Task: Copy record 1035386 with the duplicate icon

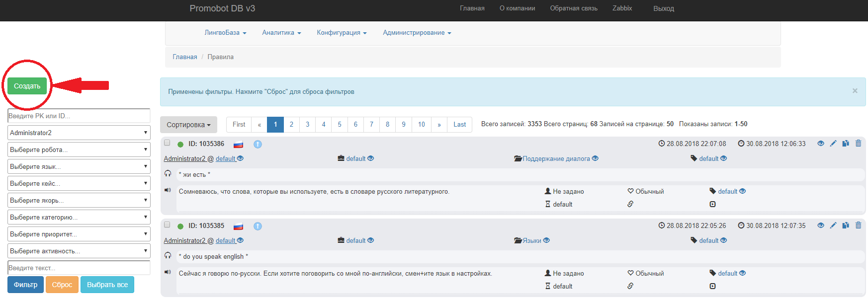Action: [846, 144]
